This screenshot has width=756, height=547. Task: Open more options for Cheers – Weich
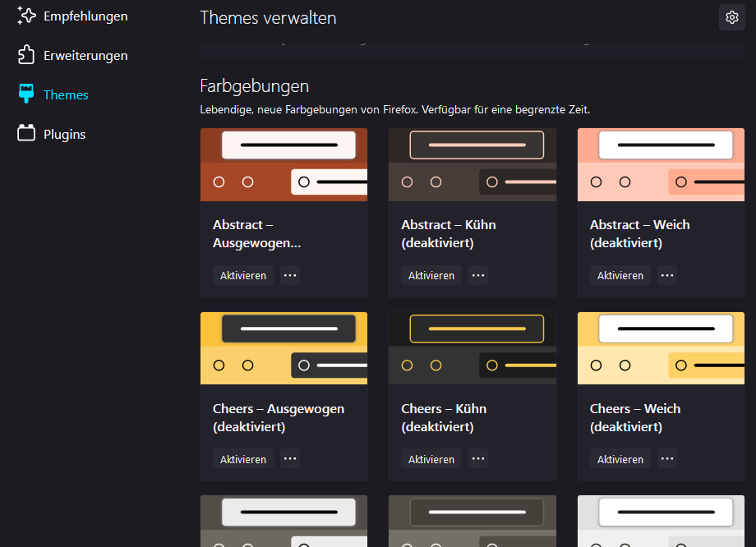[x=666, y=459]
